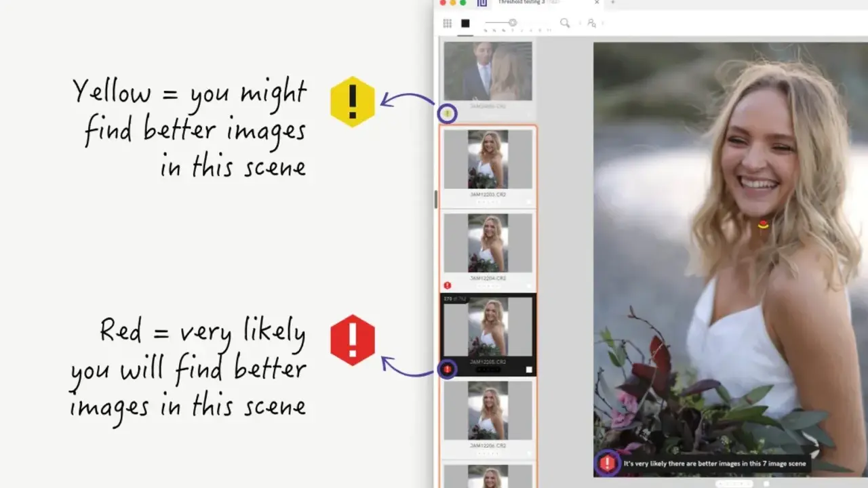Click the JAM12206.CR2 filename label
Image resolution: width=868 pixels, height=488 pixels.
click(x=488, y=445)
